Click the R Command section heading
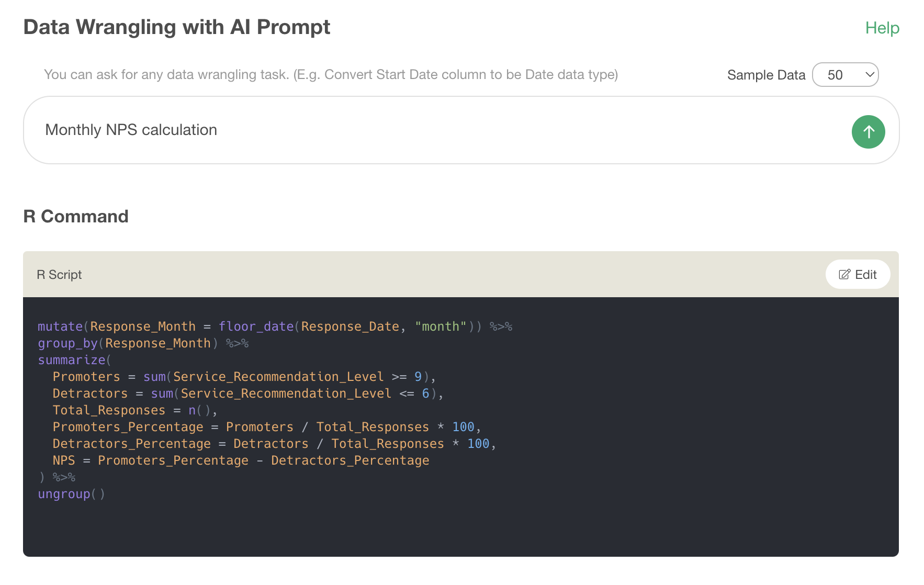Viewport: 924px width, 585px height. point(76,216)
